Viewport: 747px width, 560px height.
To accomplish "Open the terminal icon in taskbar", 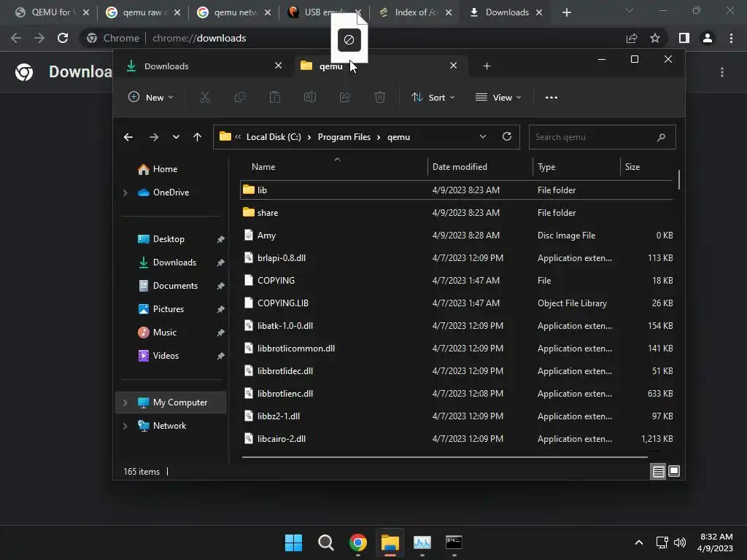I will (454, 542).
